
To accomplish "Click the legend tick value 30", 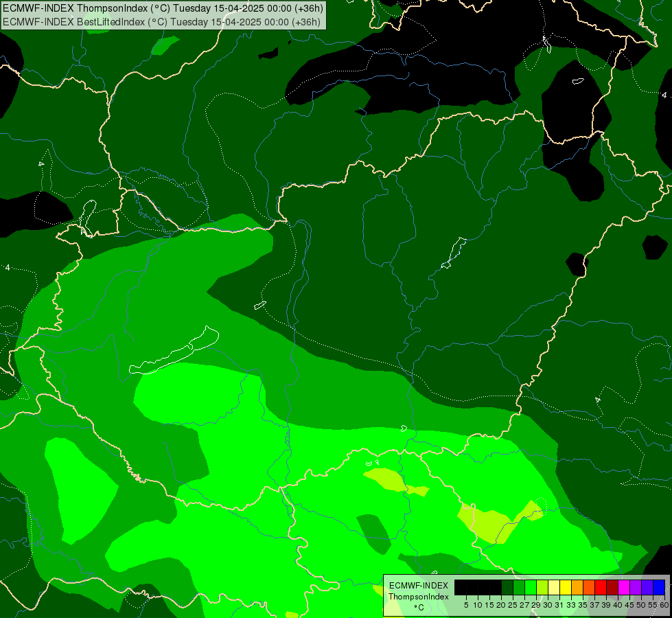I will coord(548,605).
